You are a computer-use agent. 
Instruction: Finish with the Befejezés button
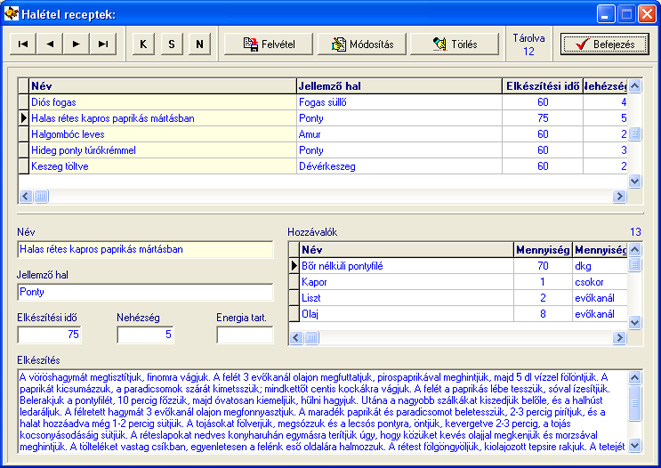(x=605, y=44)
